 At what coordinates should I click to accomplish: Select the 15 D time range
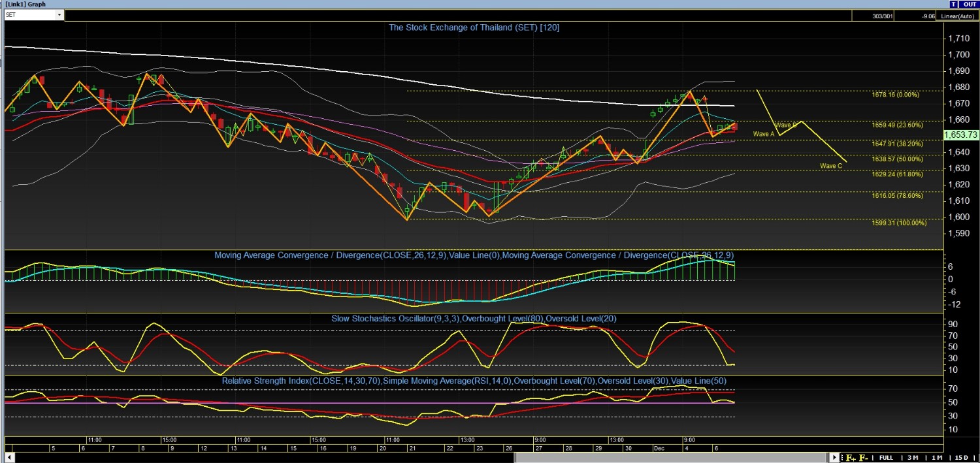[962, 457]
